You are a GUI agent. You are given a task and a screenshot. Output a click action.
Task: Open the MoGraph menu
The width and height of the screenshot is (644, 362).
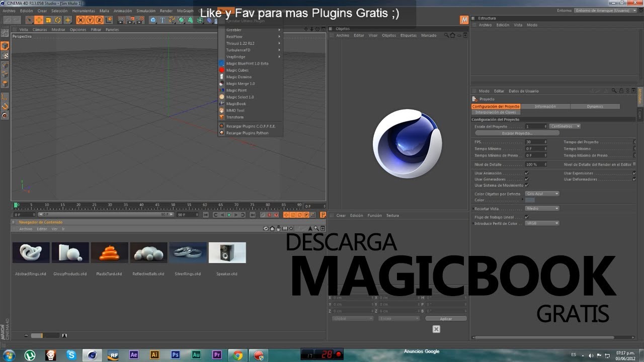pos(185,11)
